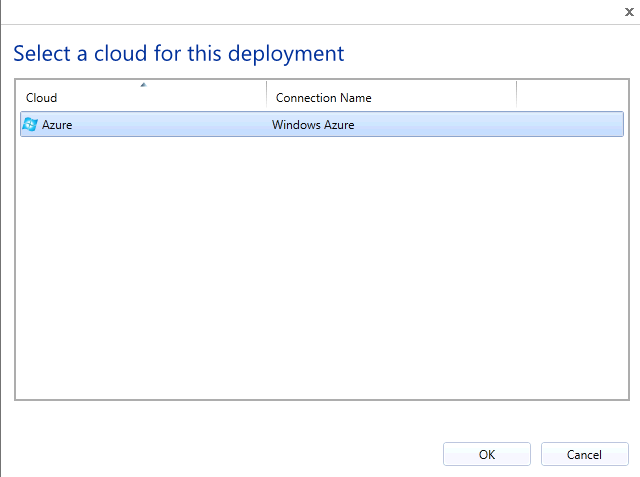Click the empty area of the cloud list

pyautogui.click(x=322, y=267)
